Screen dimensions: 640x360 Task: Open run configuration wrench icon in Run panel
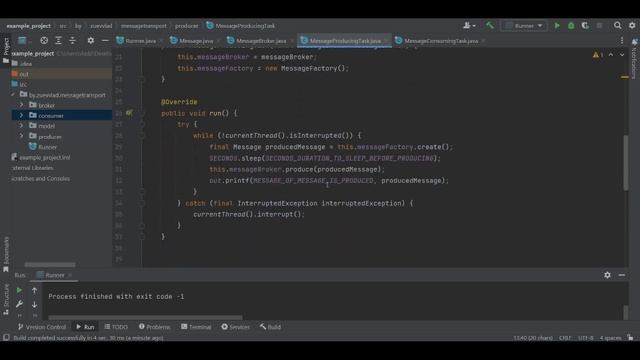click(x=19, y=304)
